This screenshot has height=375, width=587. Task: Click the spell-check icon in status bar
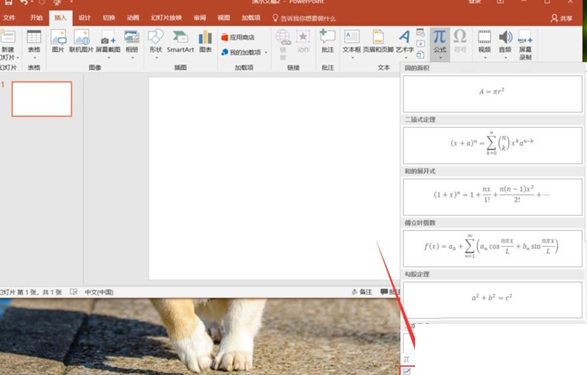point(73,292)
